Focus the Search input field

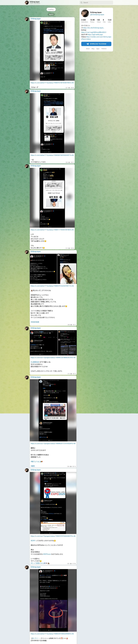pyautogui.click(x=96, y=2)
